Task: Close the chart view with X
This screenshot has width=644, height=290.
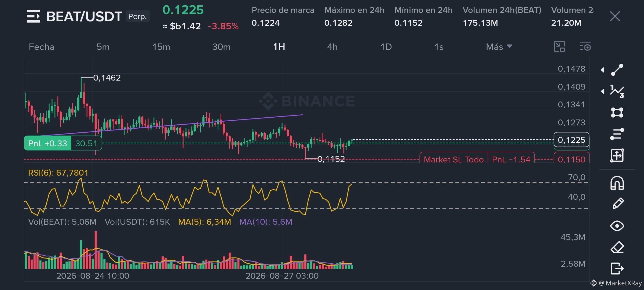Action: pyautogui.click(x=615, y=16)
